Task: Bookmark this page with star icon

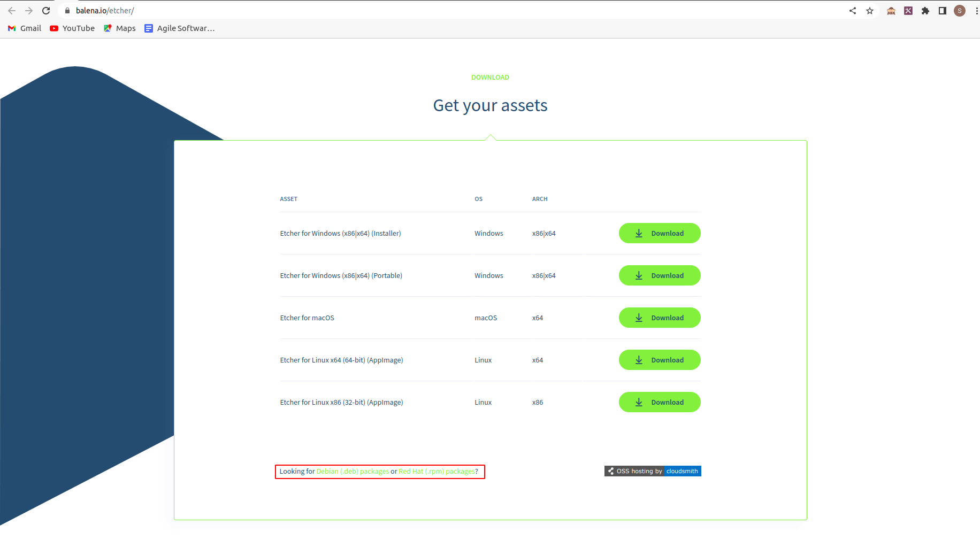Action: tap(870, 11)
